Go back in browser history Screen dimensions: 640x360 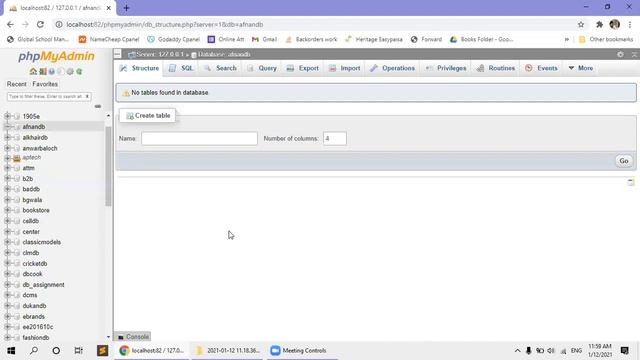click(10, 24)
